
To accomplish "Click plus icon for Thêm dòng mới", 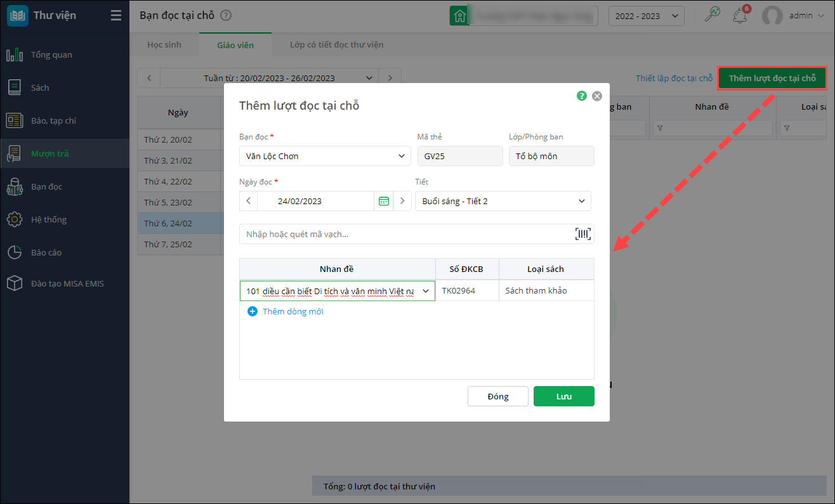I will tap(253, 311).
